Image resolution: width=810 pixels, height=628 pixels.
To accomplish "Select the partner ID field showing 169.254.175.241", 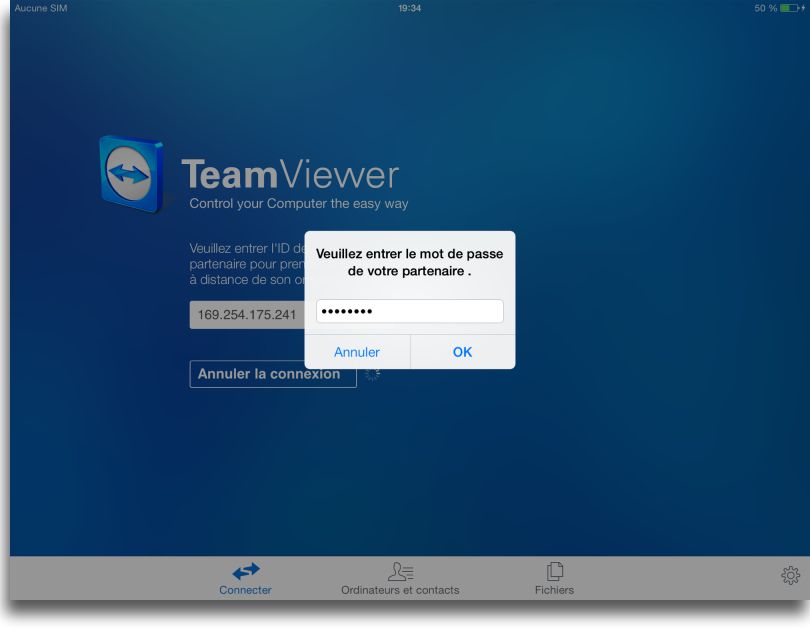I will (x=246, y=315).
